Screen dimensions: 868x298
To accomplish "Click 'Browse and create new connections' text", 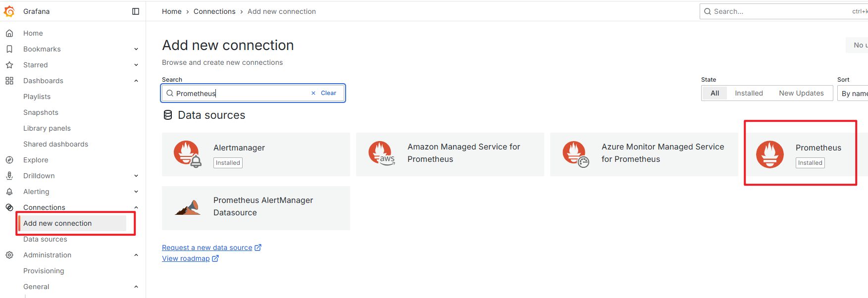I will [222, 62].
